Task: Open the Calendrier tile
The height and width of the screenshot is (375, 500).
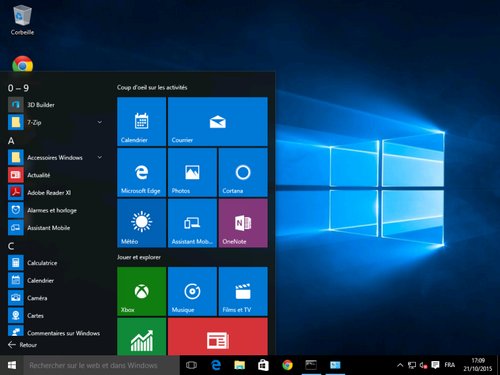Action: click(x=142, y=121)
